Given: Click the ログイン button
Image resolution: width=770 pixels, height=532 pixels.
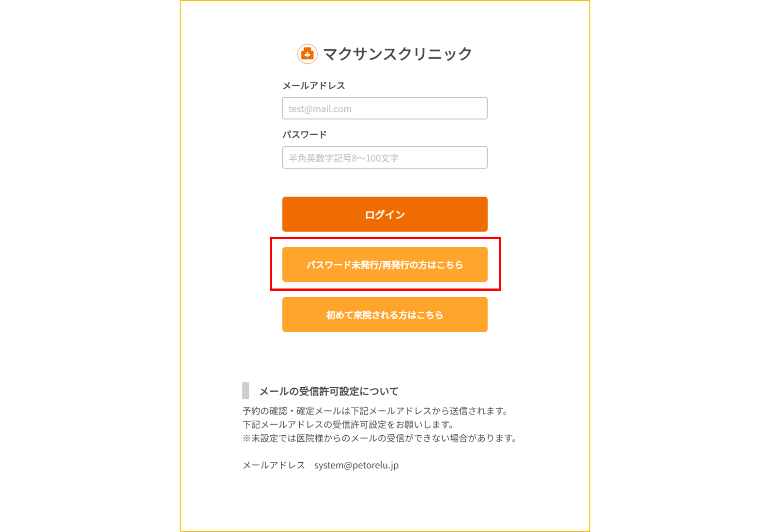Looking at the screenshot, I should pyautogui.click(x=385, y=214).
